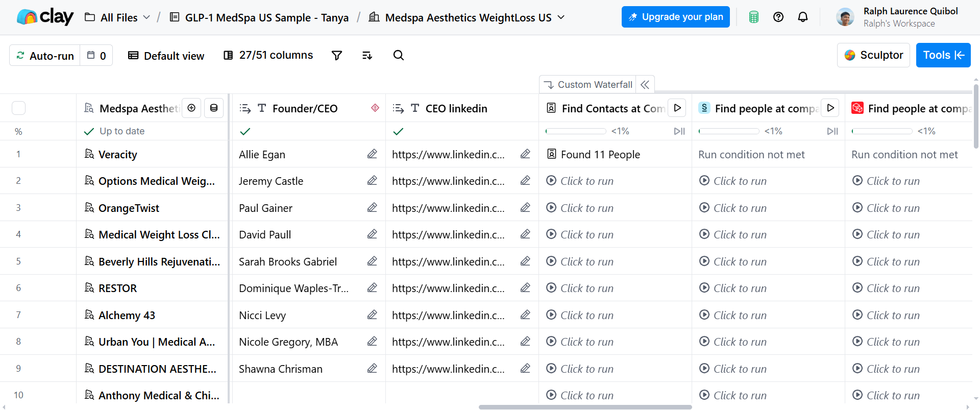Click red-icon Find people column progress bar

coord(882,131)
